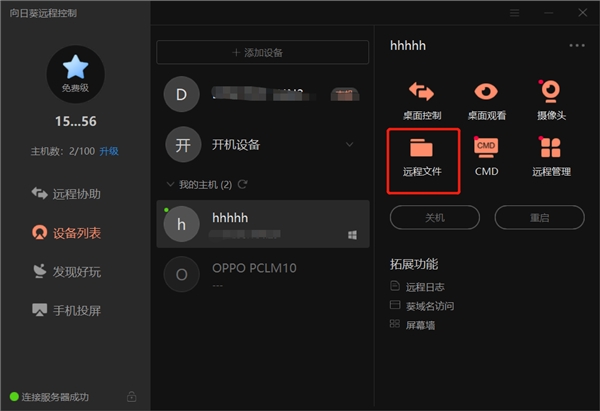Open the 摄像头 camera icon

(550, 91)
